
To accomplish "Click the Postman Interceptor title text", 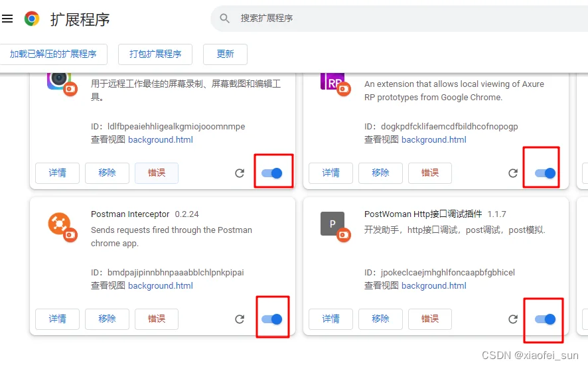I will click(130, 214).
